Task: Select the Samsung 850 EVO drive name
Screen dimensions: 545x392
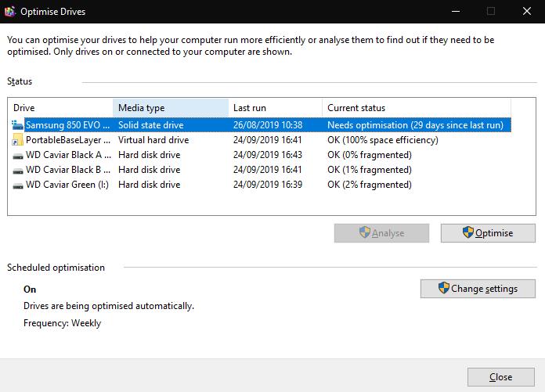Action: [68, 125]
